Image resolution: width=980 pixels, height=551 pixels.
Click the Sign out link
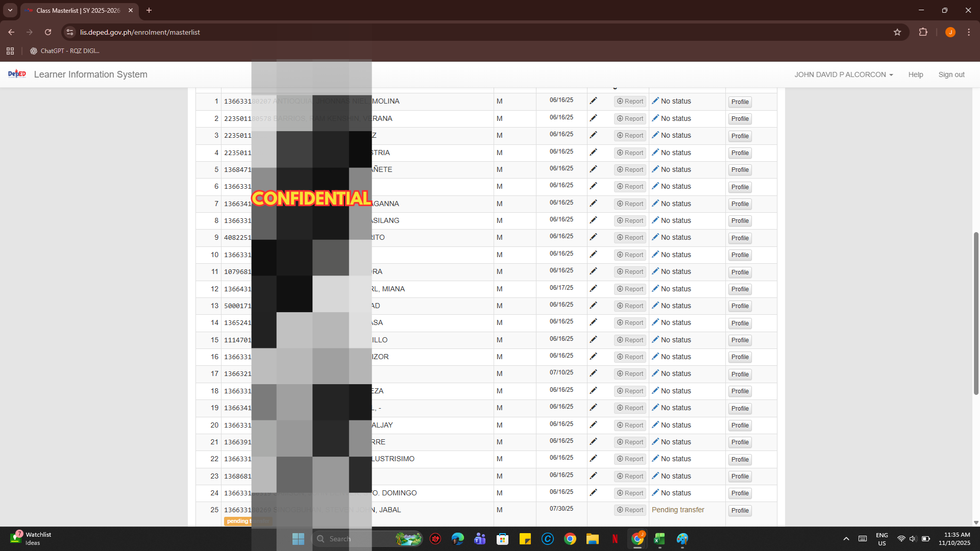pos(951,74)
